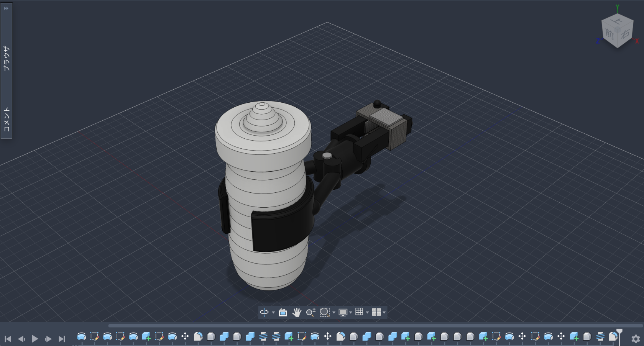644x346 pixels.
Task: Open the ブラウザ browser panel tab
Action: (x=7, y=58)
